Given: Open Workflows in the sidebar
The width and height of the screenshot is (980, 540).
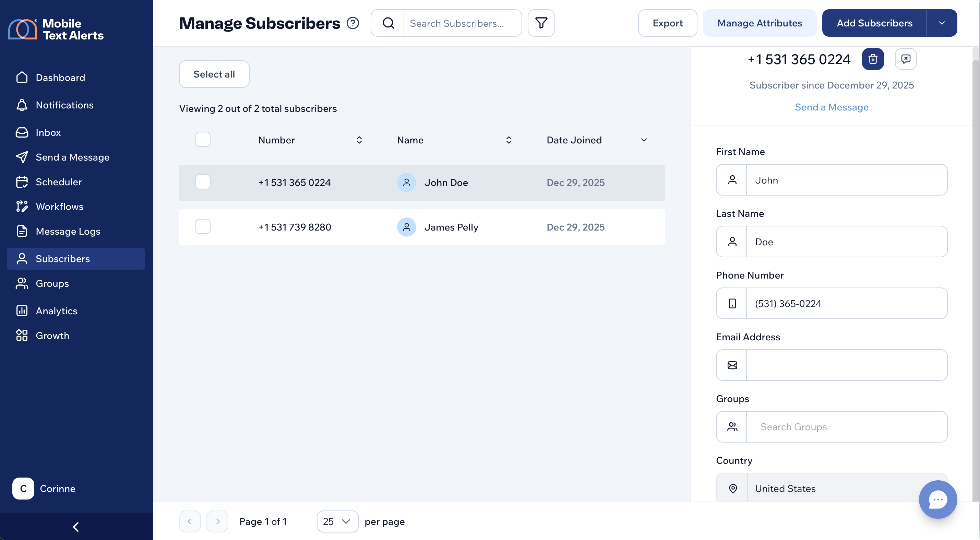Looking at the screenshot, I should (59, 206).
